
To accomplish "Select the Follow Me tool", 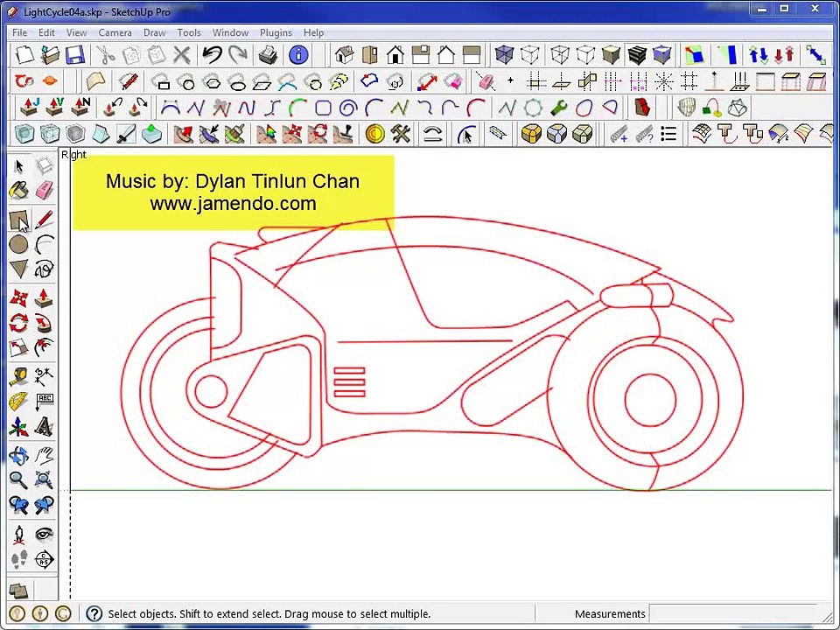I will (x=45, y=323).
